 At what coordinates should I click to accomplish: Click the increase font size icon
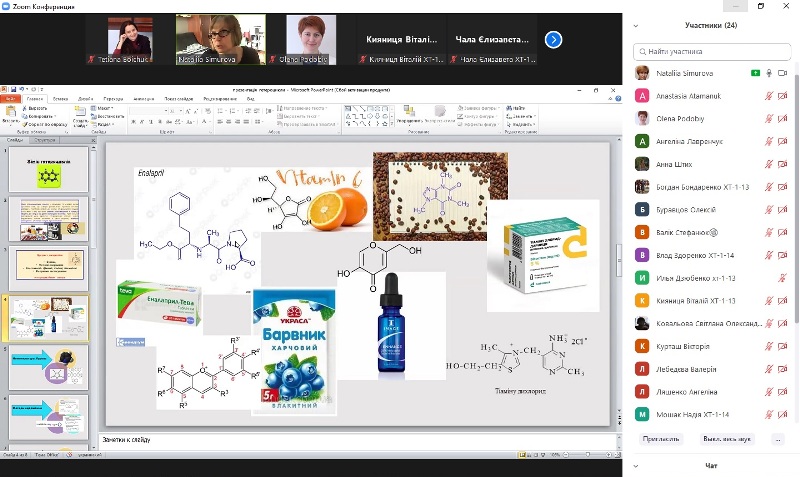pos(188,111)
